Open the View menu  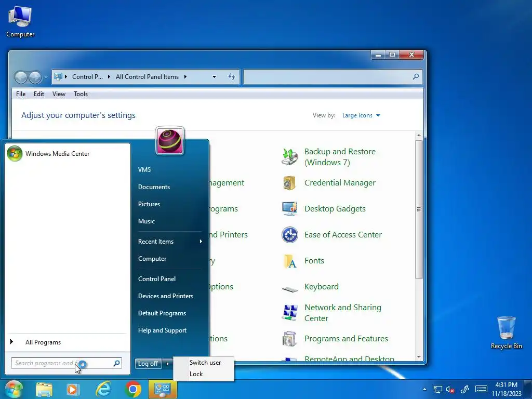pyautogui.click(x=59, y=94)
